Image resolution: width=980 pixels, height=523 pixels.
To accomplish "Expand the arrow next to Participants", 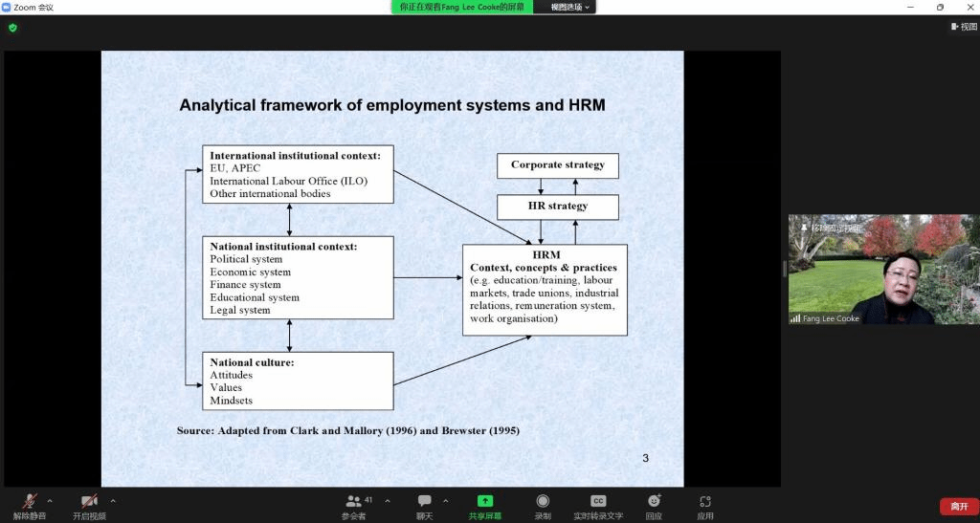I will 388,500.
